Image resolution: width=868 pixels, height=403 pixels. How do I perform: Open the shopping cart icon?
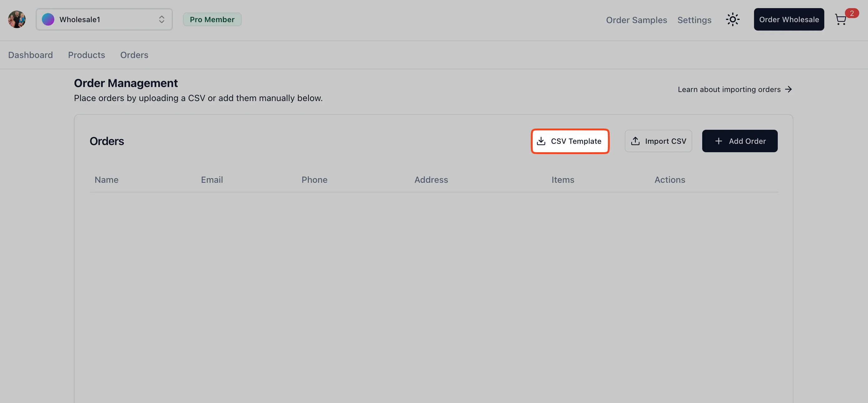click(841, 20)
